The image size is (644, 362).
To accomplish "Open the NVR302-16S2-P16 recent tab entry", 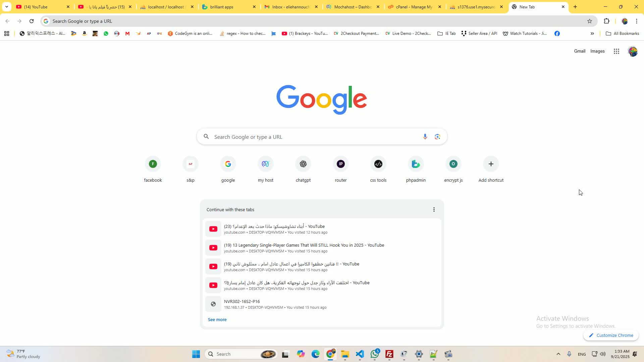I will [x=322, y=304].
